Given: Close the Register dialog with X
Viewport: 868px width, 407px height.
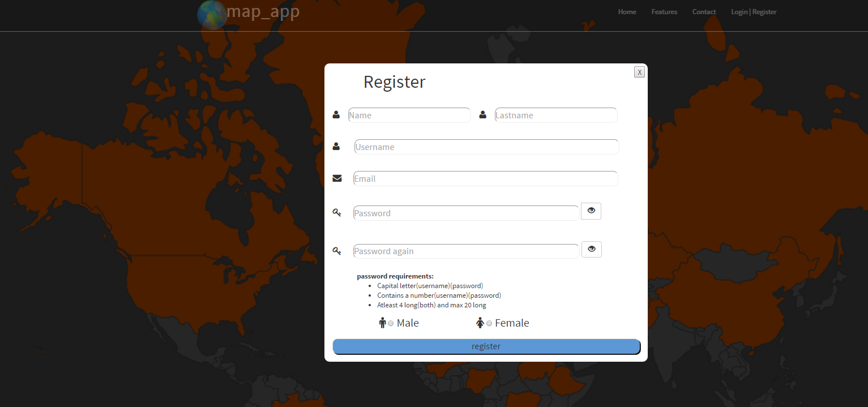Looking at the screenshot, I should 639,72.
